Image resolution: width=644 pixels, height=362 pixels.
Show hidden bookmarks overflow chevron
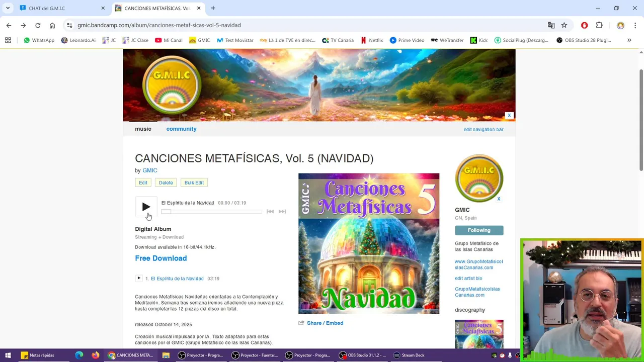click(629, 40)
